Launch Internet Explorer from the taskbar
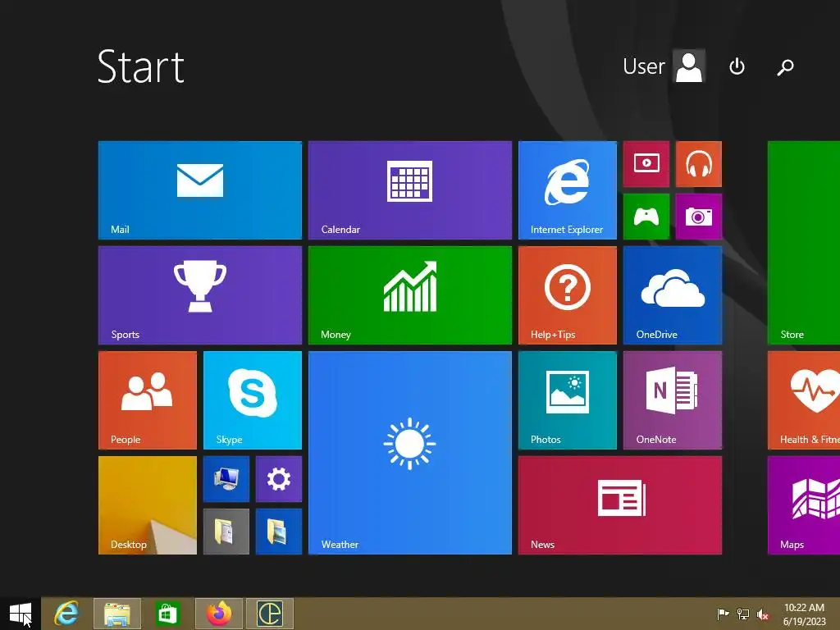This screenshot has height=630, width=840. pyautogui.click(x=66, y=614)
